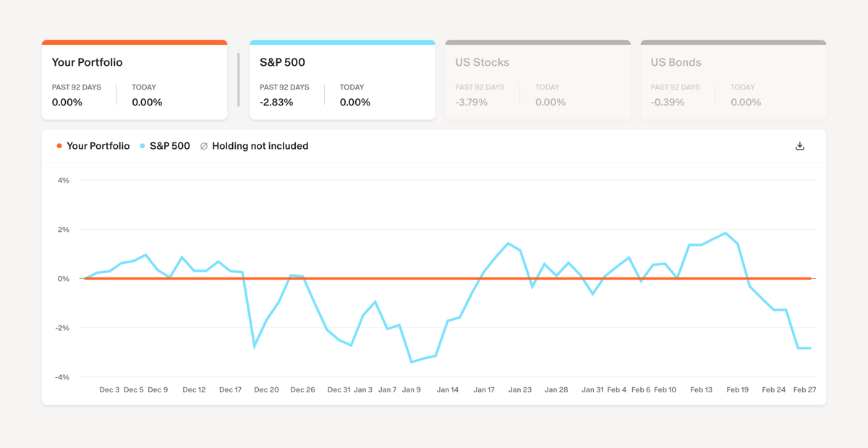Click the 0% gridline label
The height and width of the screenshot is (448, 868).
click(x=64, y=277)
